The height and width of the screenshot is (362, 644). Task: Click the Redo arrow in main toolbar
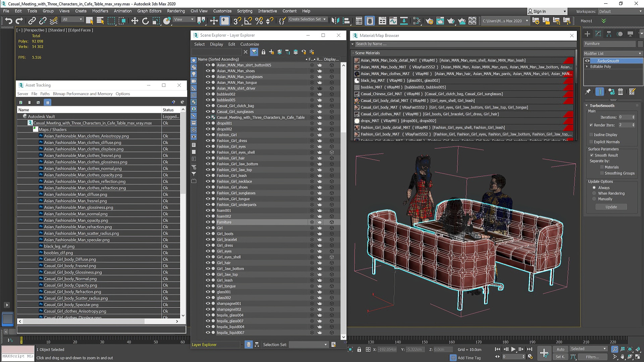19,21
